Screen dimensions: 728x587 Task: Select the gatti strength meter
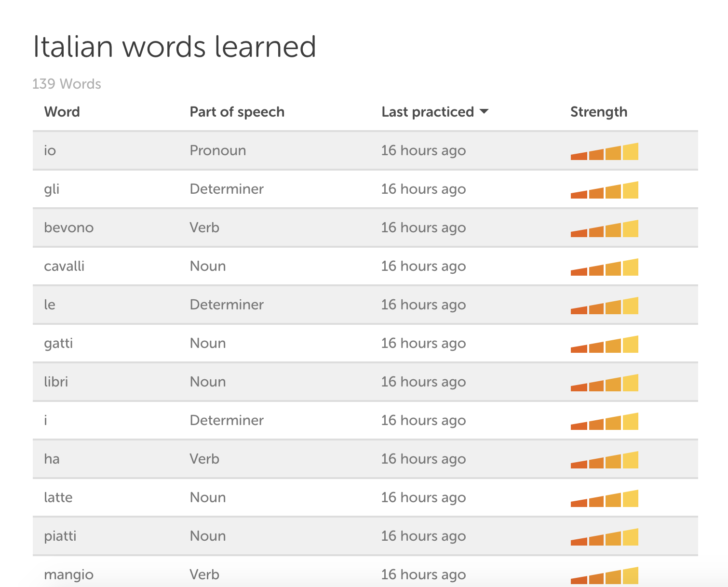click(x=605, y=344)
